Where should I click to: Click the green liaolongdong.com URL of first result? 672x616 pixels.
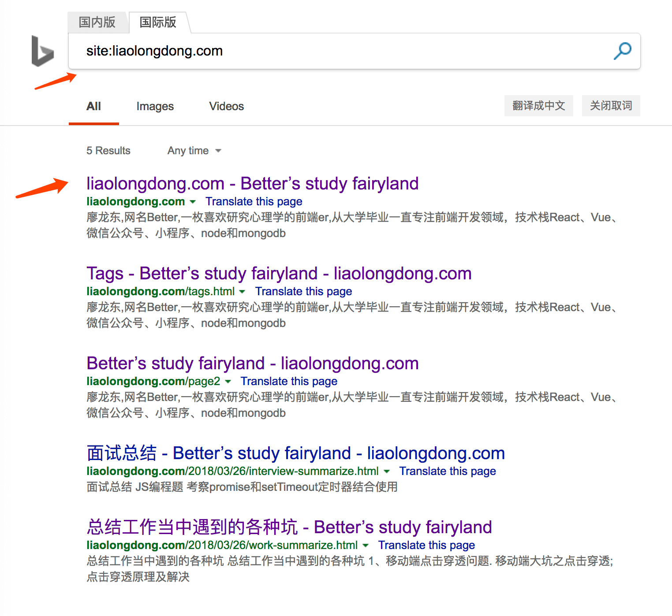135,201
